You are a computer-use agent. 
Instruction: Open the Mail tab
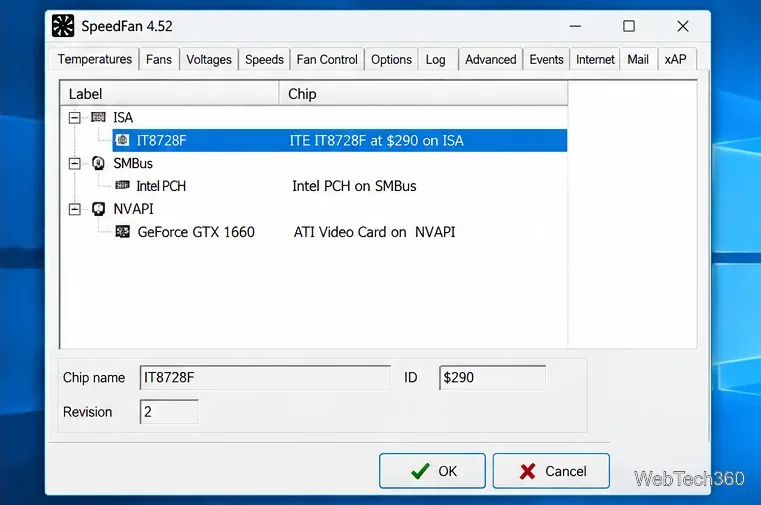[x=638, y=60]
